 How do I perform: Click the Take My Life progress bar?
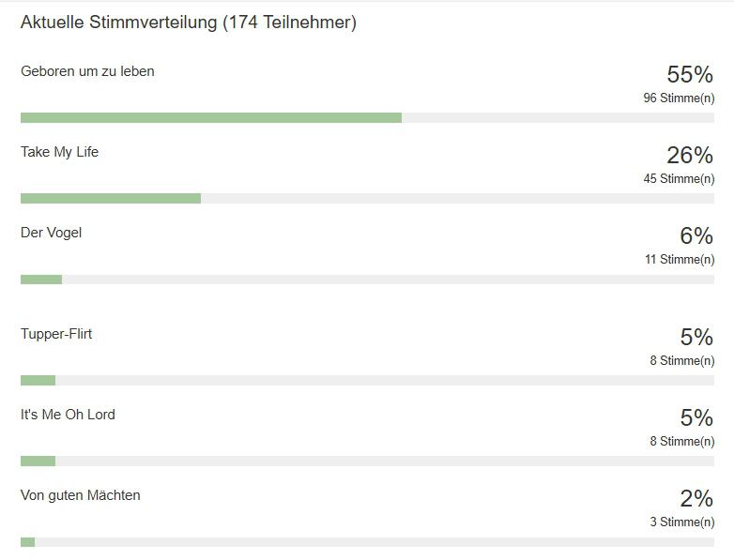[367, 198]
